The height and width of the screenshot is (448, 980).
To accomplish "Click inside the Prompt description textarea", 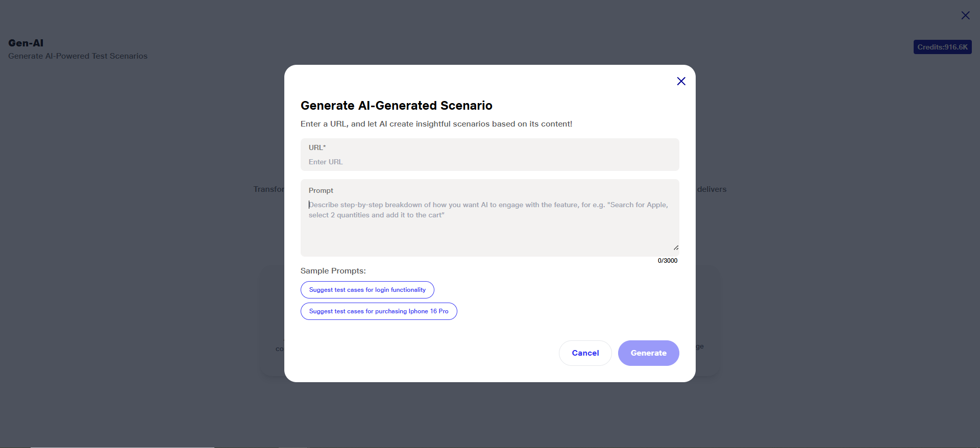I will pyautogui.click(x=489, y=225).
